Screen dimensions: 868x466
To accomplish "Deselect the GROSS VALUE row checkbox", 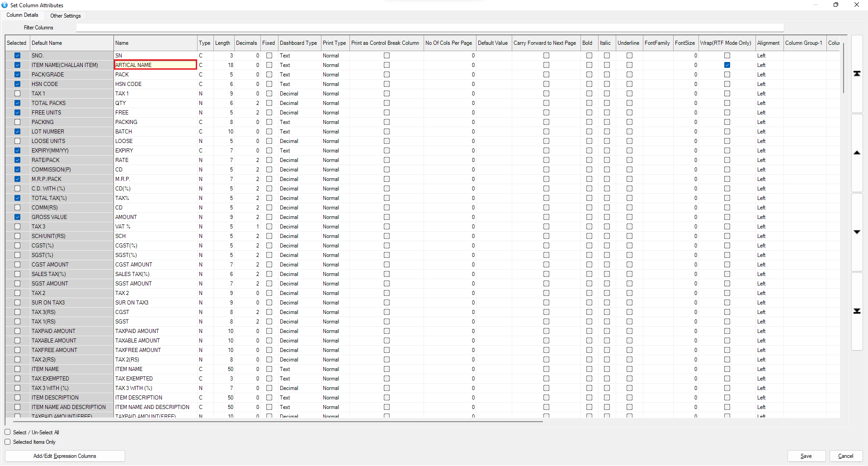I will click(x=17, y=217).
